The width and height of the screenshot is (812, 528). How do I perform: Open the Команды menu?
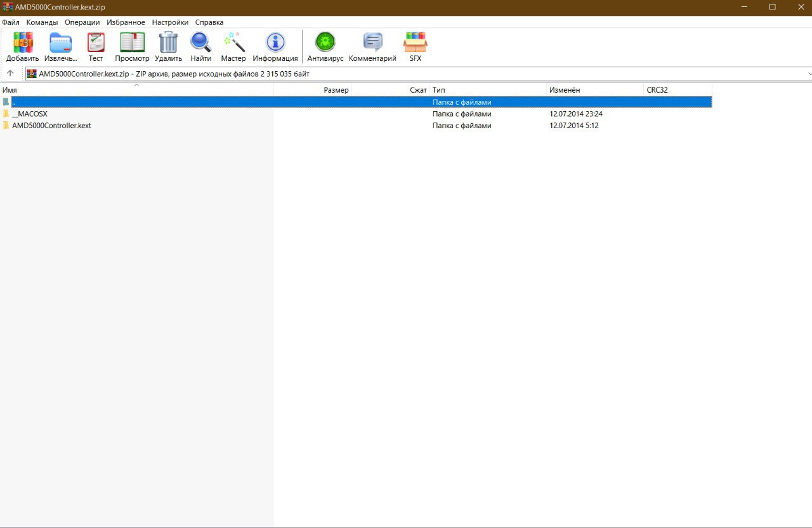(42, 22)
